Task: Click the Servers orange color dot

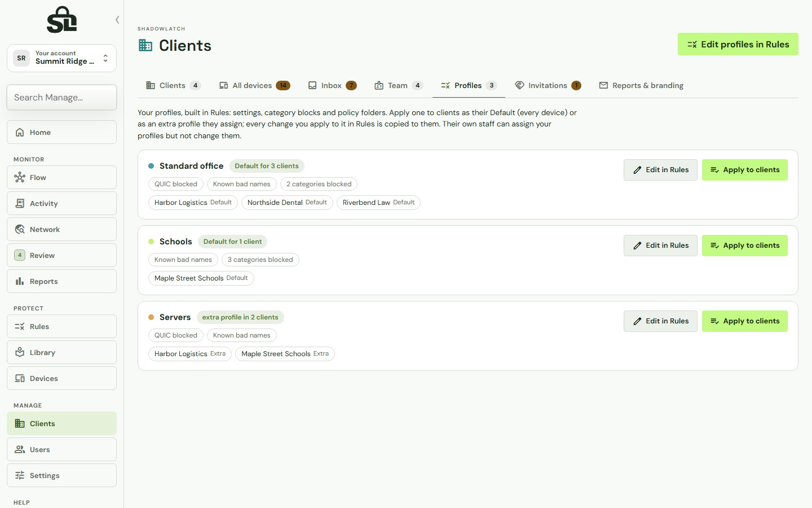Action: coord(151,317)
